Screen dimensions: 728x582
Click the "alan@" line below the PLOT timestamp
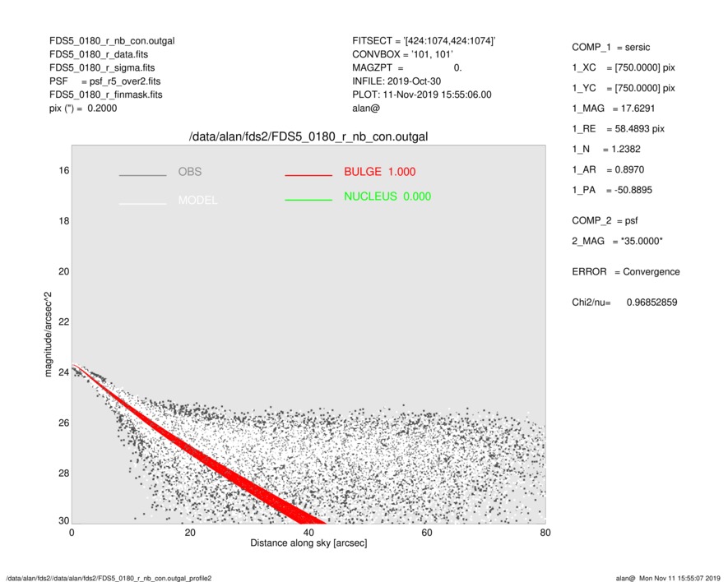366,109
